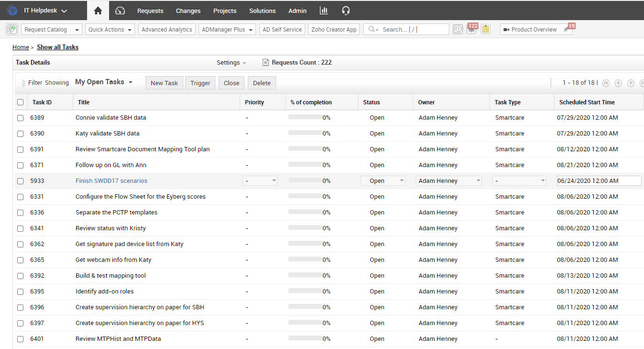Viewport: 644px width, 349px height.
Task: Click the Show all Tasks link
Action: [57, 47]
